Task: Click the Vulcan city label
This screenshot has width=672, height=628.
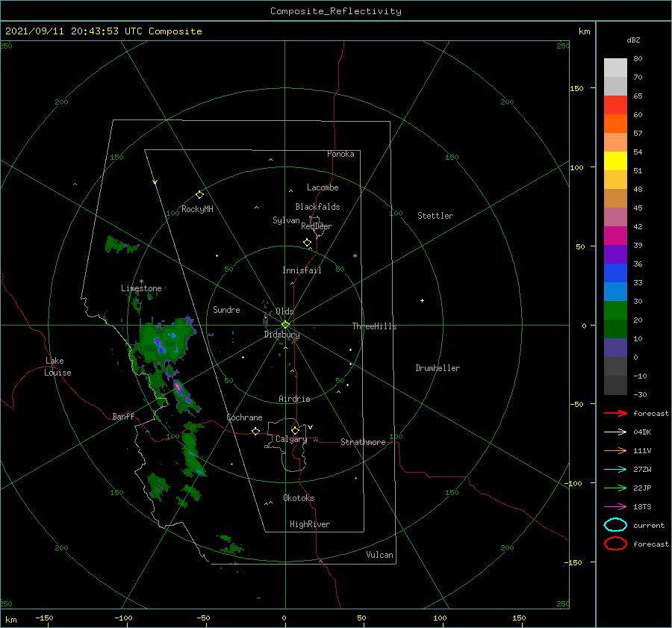Action: 379,555
